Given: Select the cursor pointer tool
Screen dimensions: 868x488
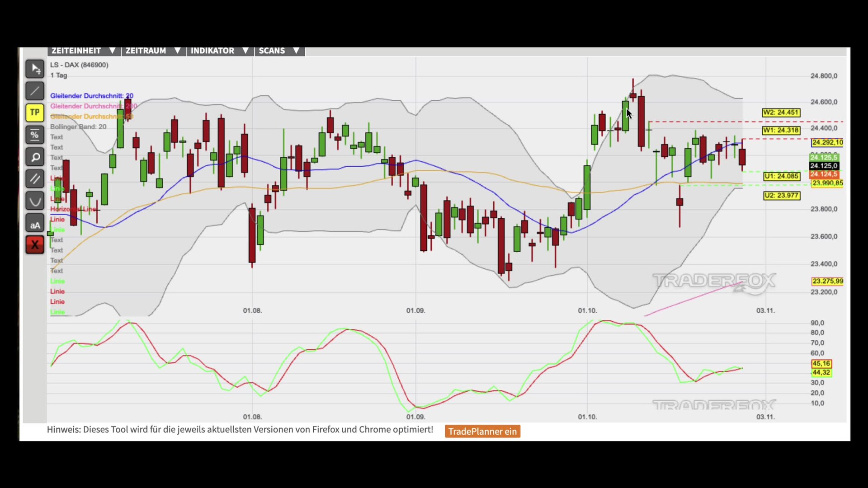Looking at the screenshot, I should 35,69.
